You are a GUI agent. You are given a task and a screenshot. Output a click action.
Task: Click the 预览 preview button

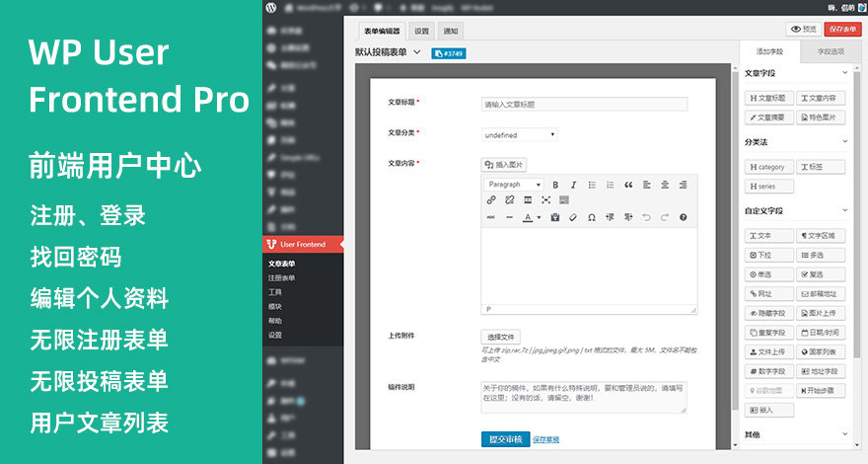(803, 29)
